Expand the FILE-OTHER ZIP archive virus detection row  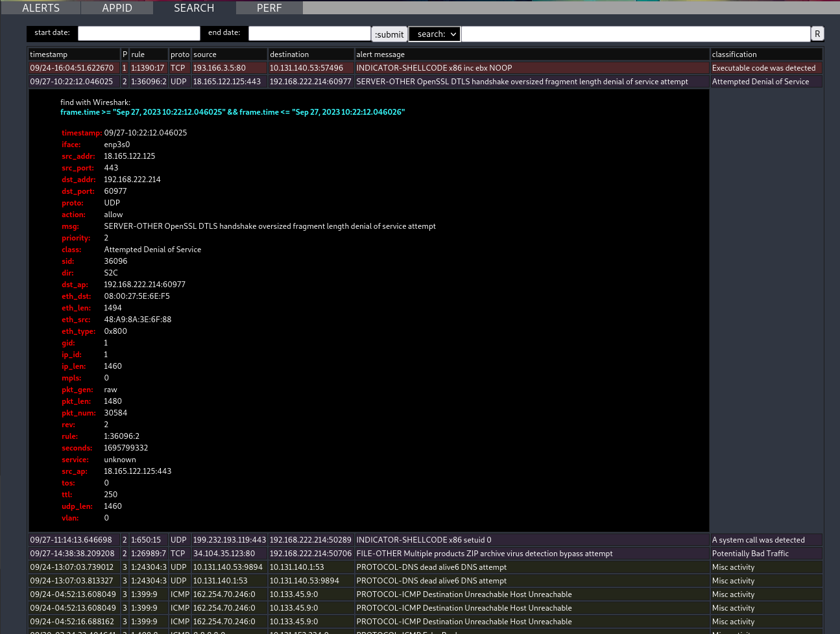(x=426, y=554)
